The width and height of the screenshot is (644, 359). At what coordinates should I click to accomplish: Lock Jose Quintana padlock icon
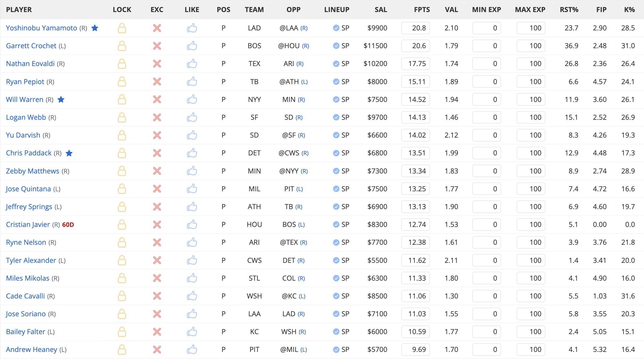tap(122, 189)
